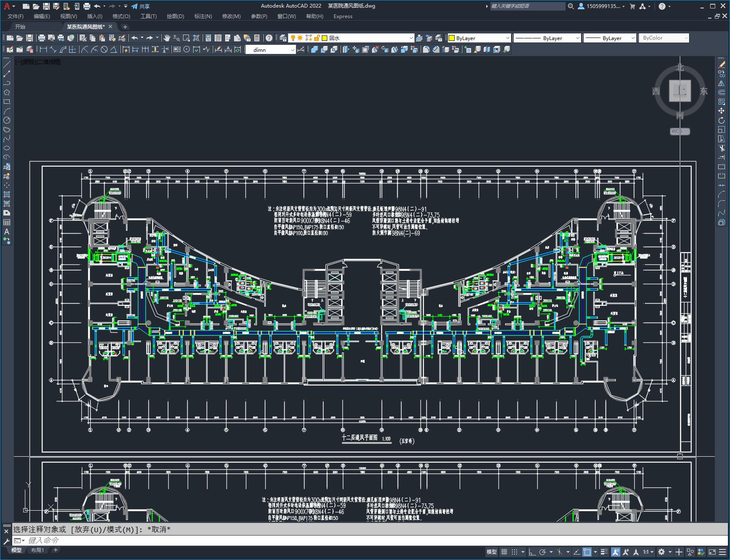Open Layer Properties manager icon
Screen dimensions: 730x560
click(283, 38)
